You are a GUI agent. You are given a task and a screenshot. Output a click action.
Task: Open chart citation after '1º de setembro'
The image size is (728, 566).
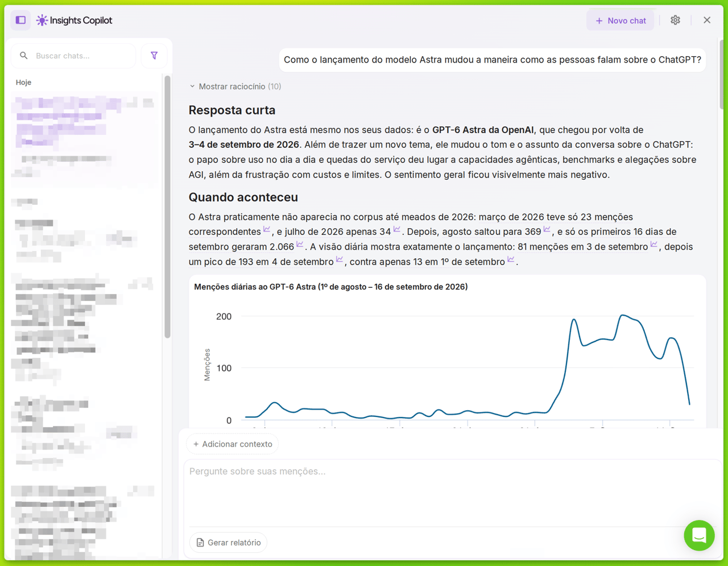pos(511,260)
